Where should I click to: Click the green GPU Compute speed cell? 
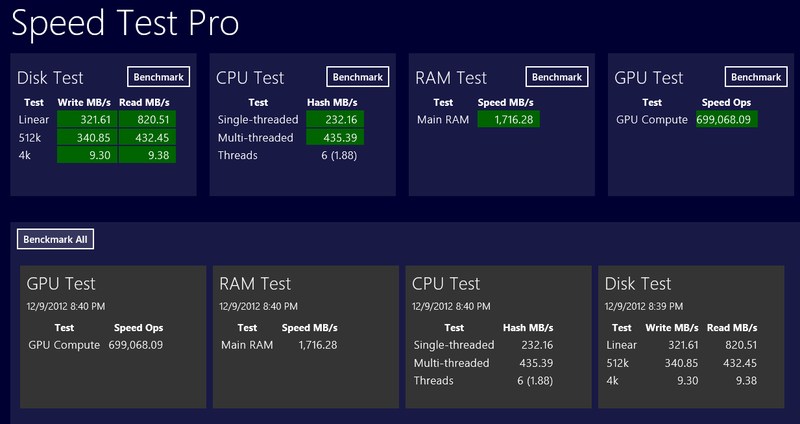726,119
